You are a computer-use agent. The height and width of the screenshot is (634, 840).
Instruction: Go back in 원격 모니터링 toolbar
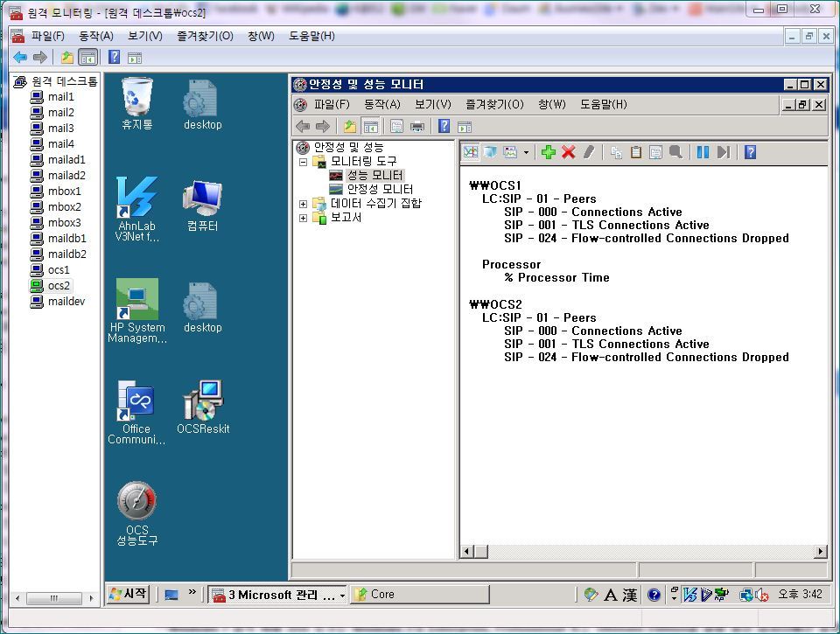click(x=20, y=57)
